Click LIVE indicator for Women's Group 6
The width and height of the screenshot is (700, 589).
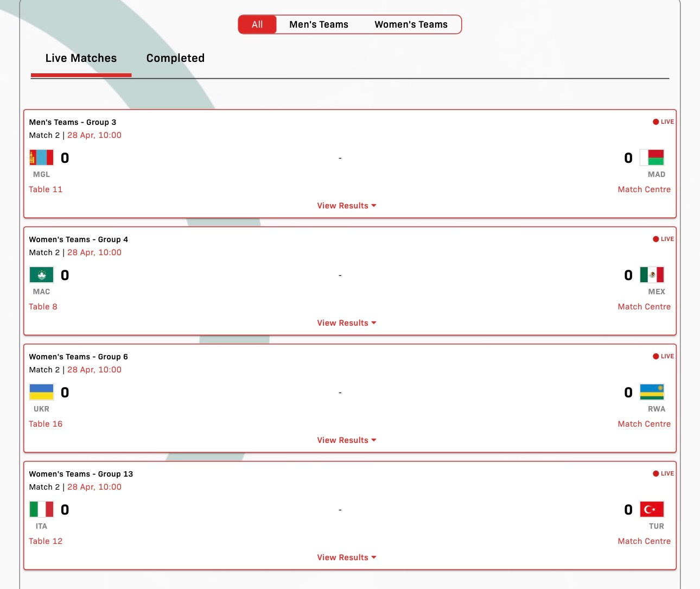coord(663,356)
